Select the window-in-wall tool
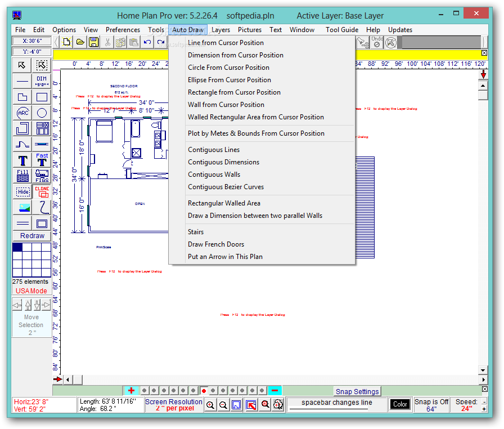 (x=42, y=144)
